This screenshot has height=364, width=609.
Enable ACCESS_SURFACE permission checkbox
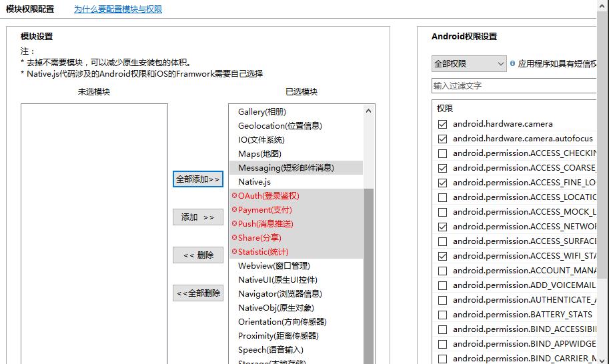442,242
